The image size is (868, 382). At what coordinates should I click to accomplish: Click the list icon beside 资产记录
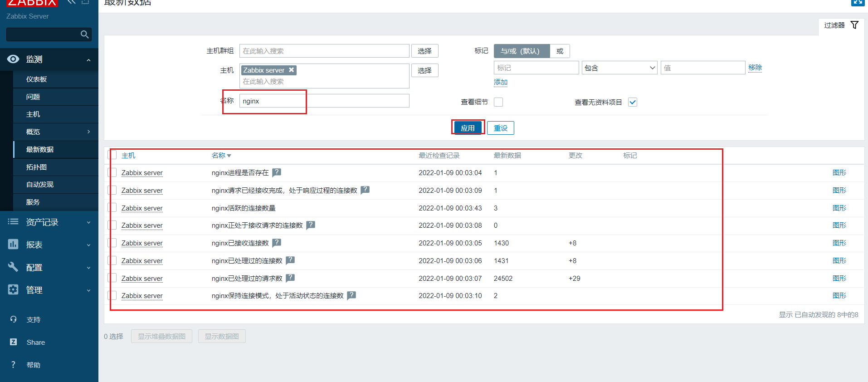click(13, 222)
